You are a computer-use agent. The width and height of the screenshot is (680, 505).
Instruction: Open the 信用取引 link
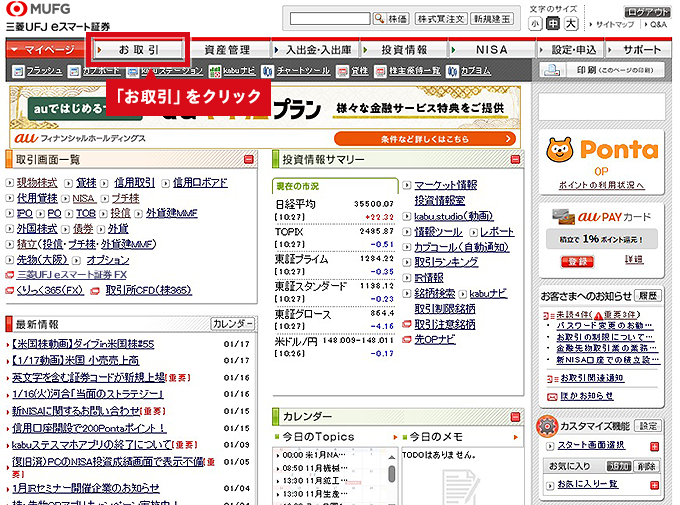point(134,183)
